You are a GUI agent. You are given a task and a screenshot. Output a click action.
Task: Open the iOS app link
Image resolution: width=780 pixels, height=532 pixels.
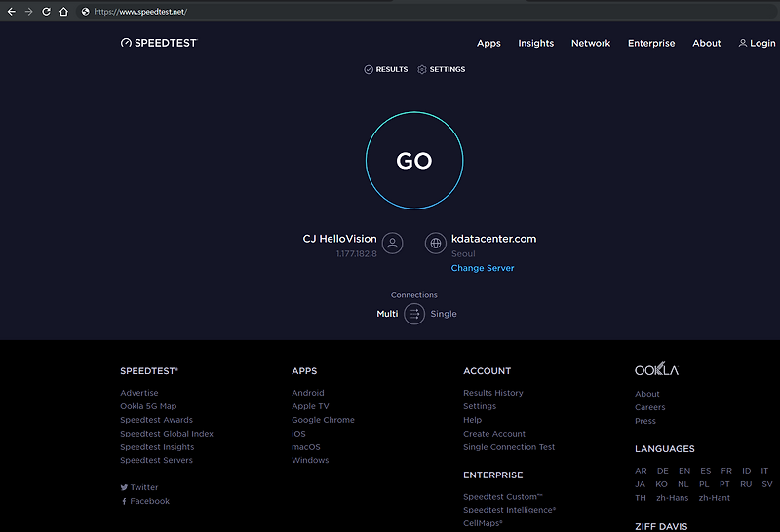click(299, 434)
